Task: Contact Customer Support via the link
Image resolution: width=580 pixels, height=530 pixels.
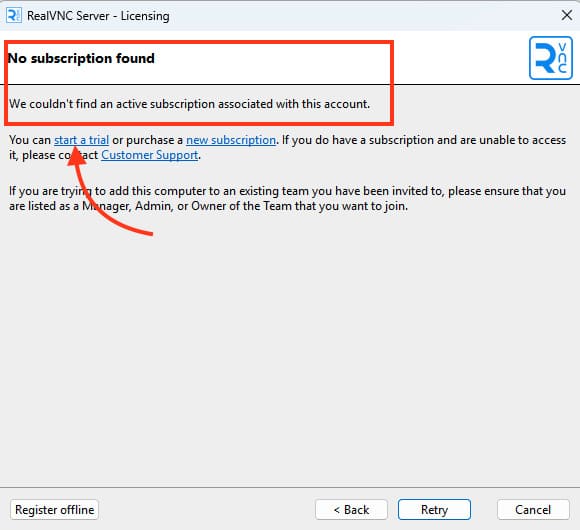Action: pos(150,155)
